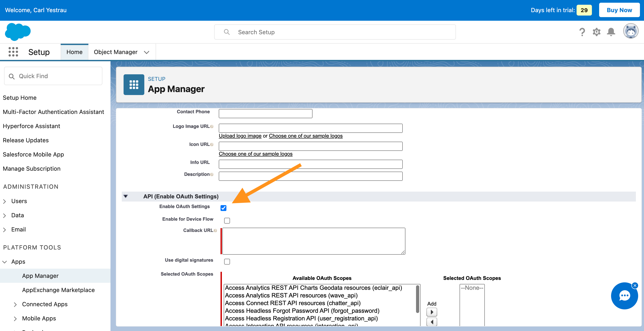
Task: Click the Buy Now button
Action: pyautogui.click(x=619, y=10)
